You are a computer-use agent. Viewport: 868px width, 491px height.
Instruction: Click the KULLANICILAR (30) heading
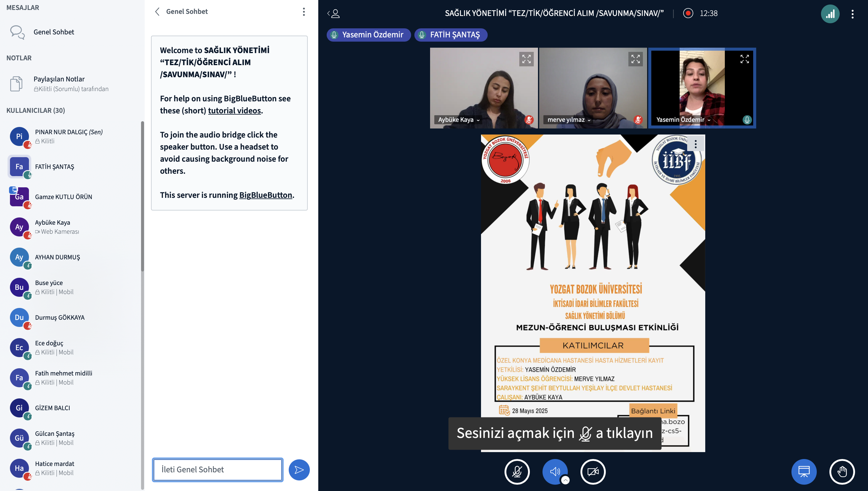pyautogui.click(x=36, y=111)
